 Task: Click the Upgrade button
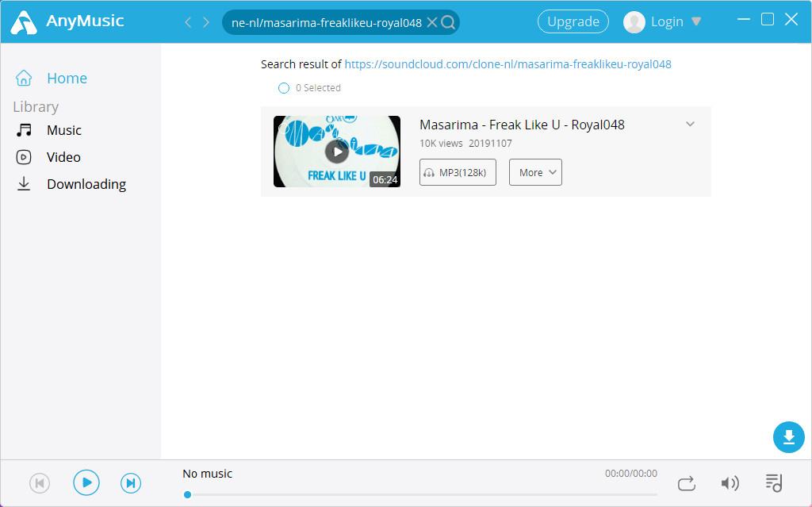573,21
